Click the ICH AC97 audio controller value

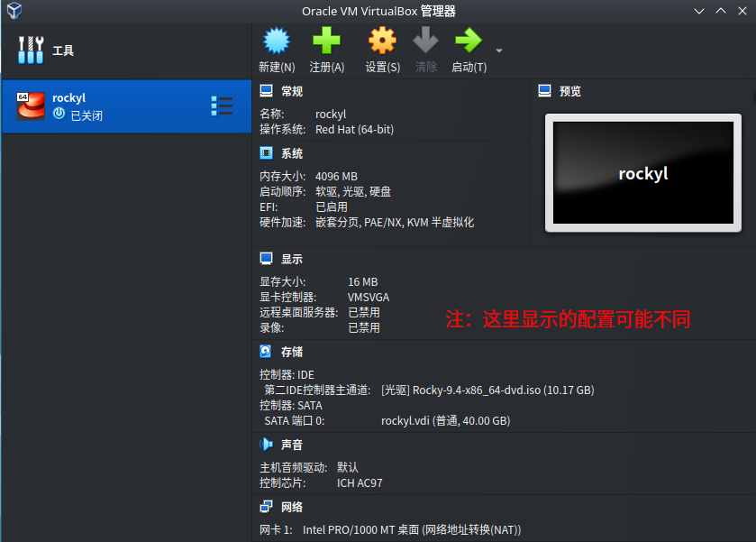360,483
